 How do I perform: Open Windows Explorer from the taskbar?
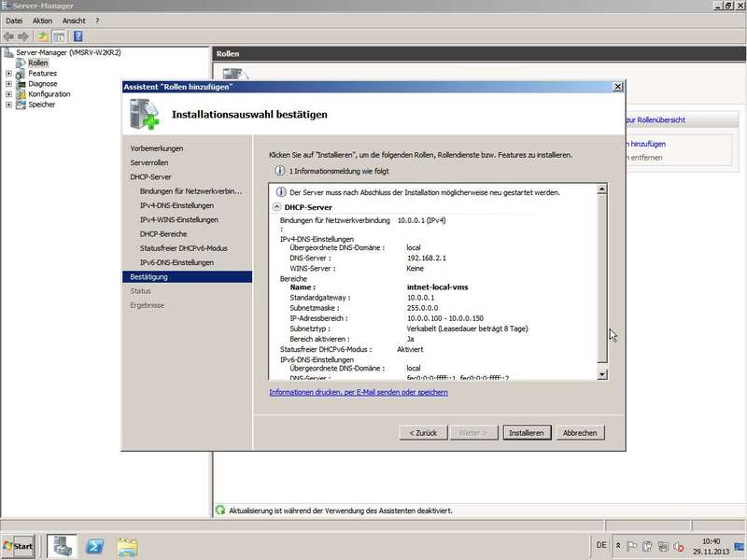pyautogui.click(x=127, y=546)
